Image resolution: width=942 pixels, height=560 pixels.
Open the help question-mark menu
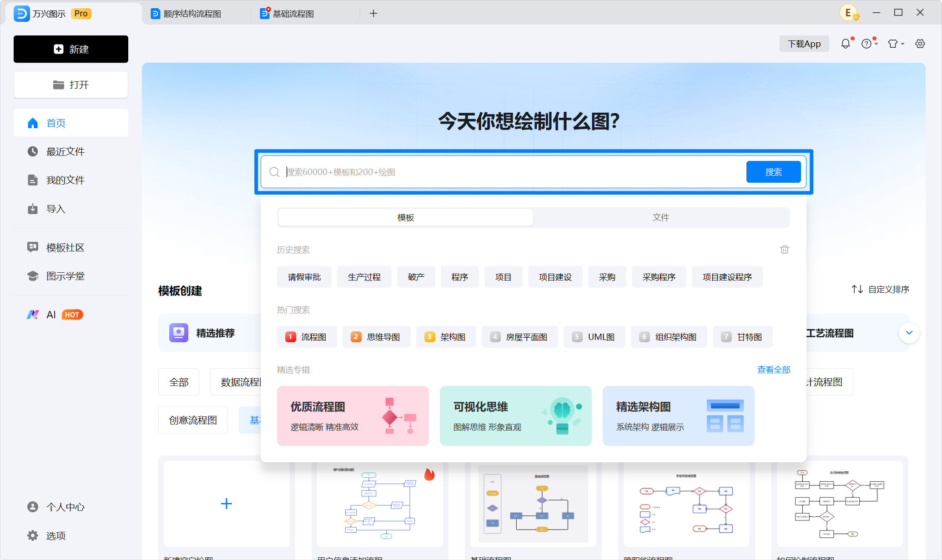(869, 44)
